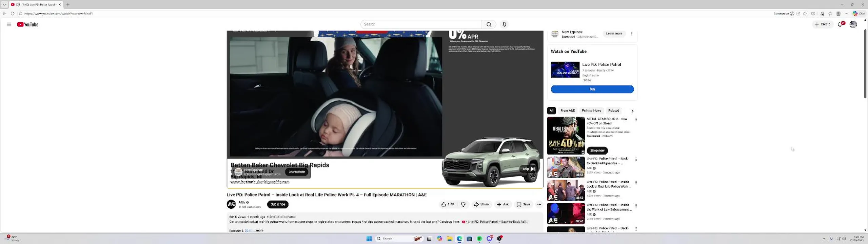
Task: Like the video with thumbs up
Action: coord(448,204)
